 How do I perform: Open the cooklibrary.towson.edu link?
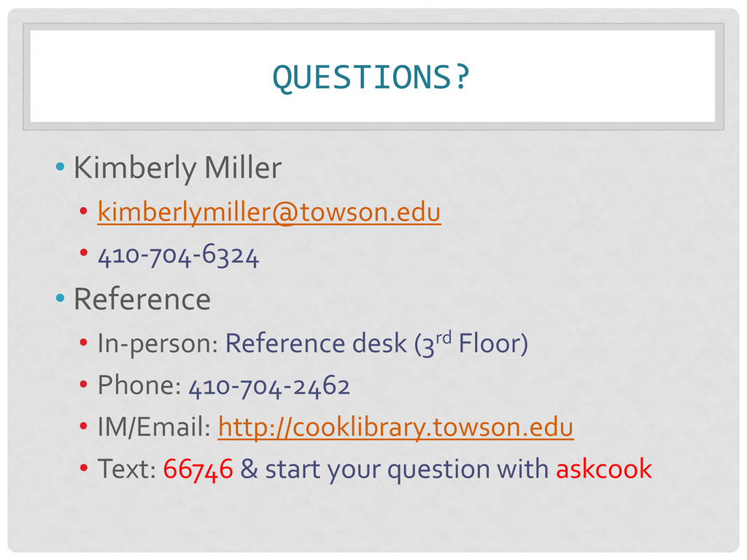[x=395, y=427]
